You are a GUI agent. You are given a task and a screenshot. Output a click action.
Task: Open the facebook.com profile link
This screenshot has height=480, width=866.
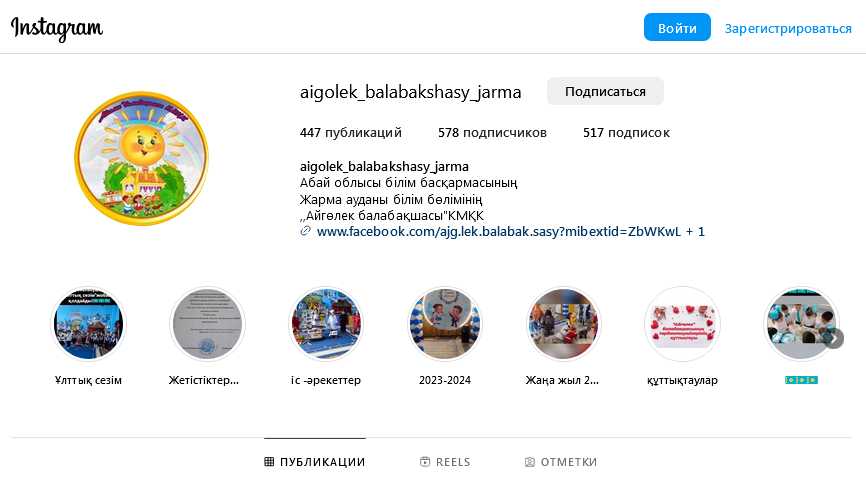click(499, 231)
